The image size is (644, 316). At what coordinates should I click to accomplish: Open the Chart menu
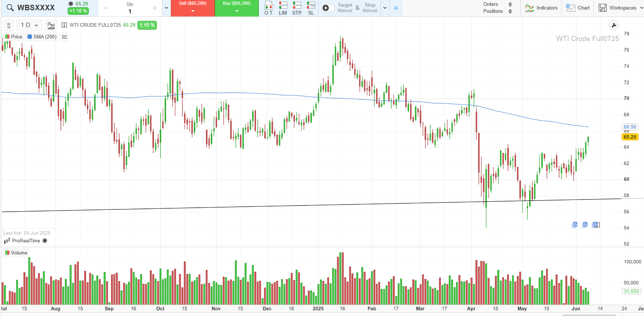tap(578, 8)
